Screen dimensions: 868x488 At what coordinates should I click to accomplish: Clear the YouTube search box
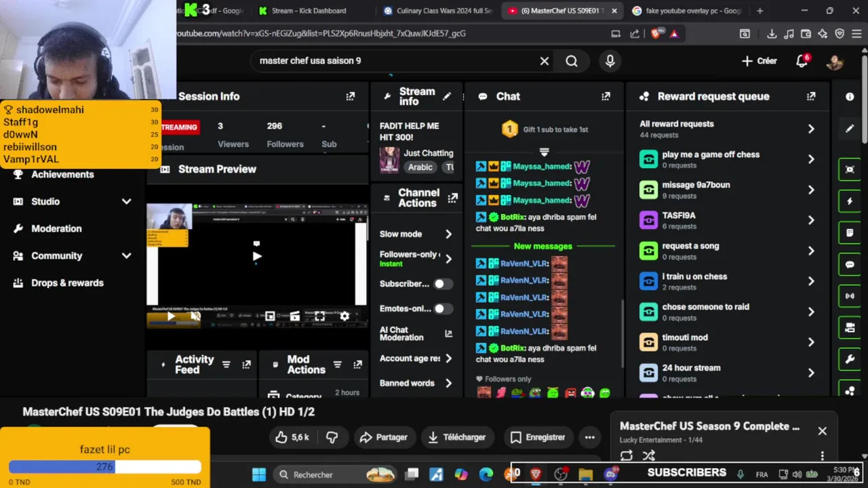pos(544,61)
